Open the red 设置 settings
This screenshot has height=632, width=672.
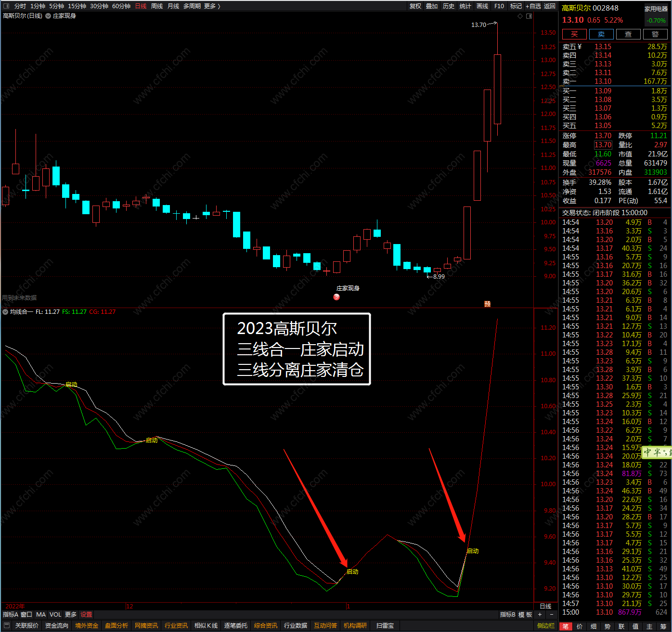(86, 615)
